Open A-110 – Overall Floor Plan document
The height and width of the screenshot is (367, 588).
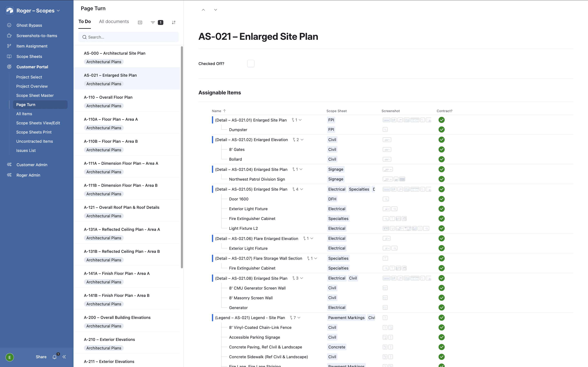(x=108, y=97)
